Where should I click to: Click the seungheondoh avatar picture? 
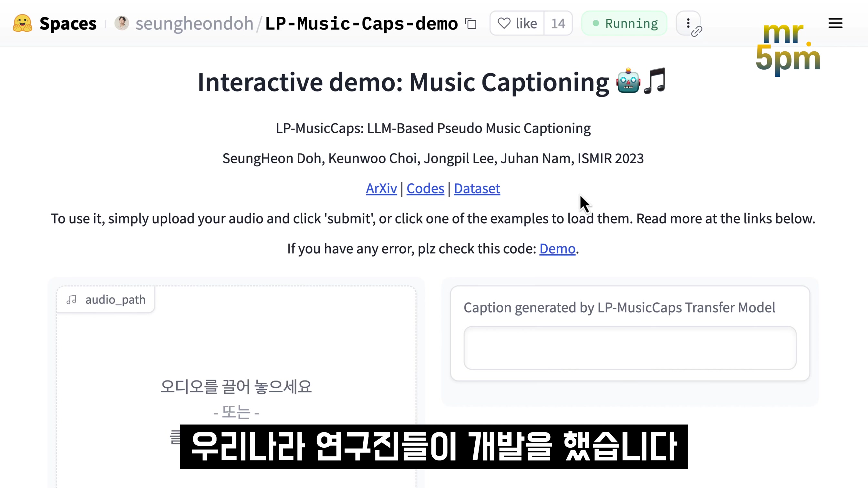122,23
